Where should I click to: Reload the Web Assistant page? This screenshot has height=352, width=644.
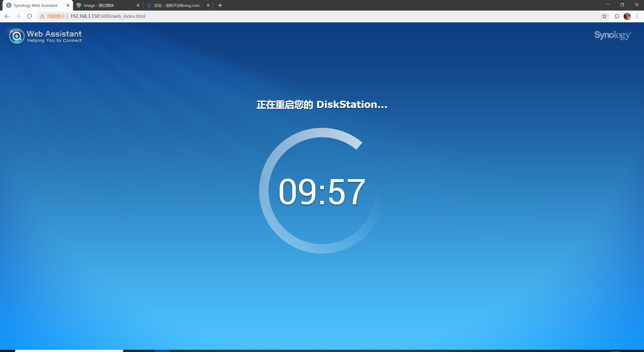(29, 16)
